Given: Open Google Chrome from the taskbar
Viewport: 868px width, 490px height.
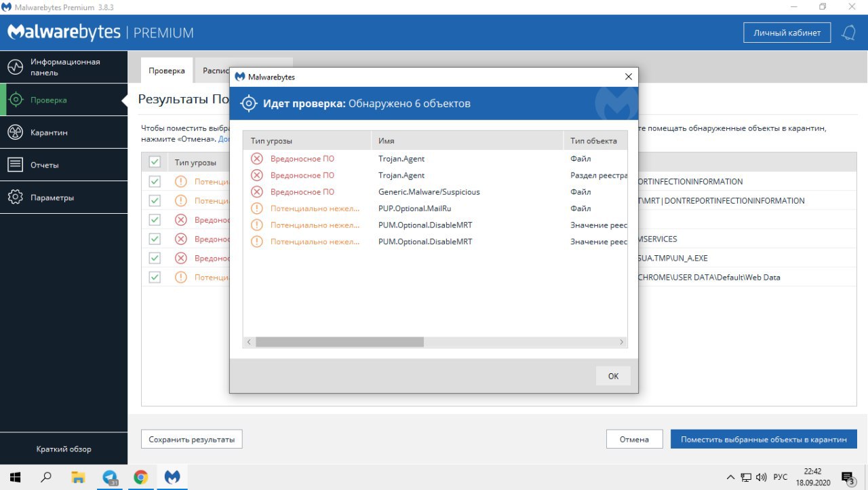Looking at the screenshot, I should tap(141, 476).
